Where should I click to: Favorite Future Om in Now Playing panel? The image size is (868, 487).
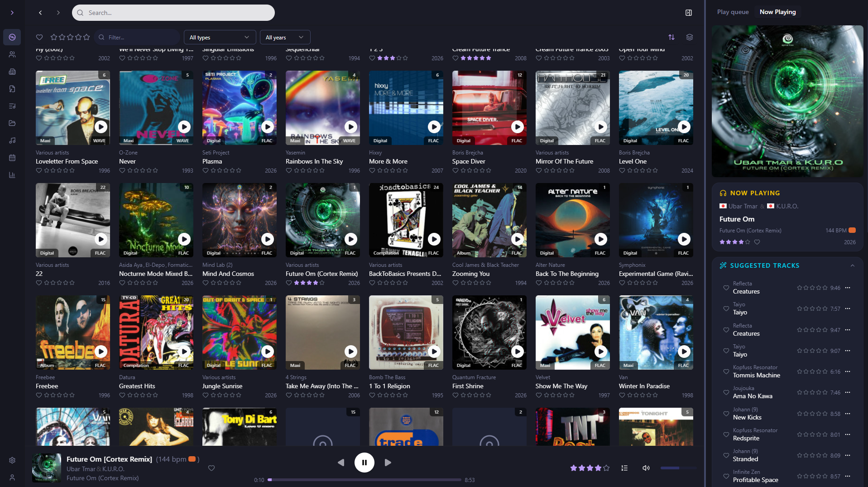(757, 242)
